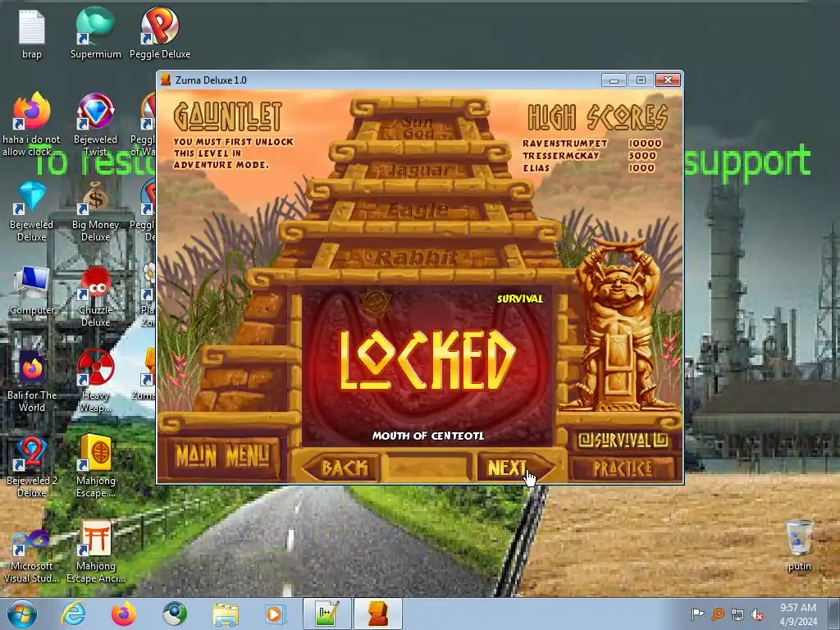Open the Computer desktop icon

click(x=32, y=291)
